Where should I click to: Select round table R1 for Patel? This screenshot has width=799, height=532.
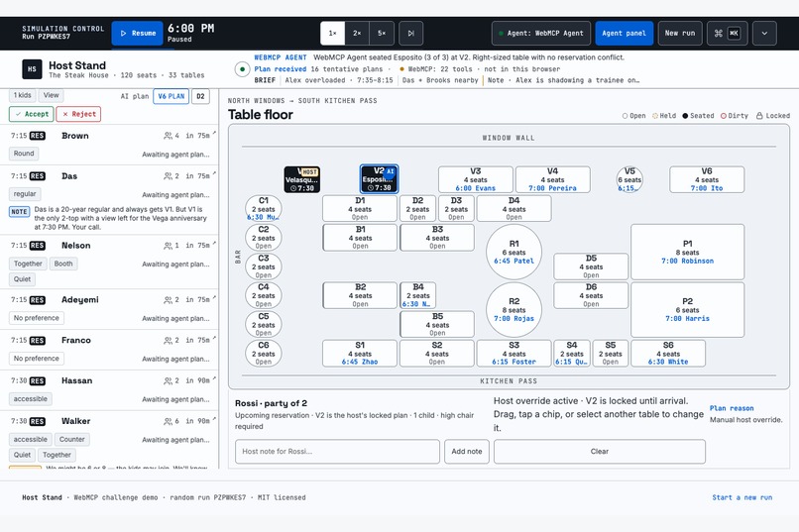[x=514, y=252]
